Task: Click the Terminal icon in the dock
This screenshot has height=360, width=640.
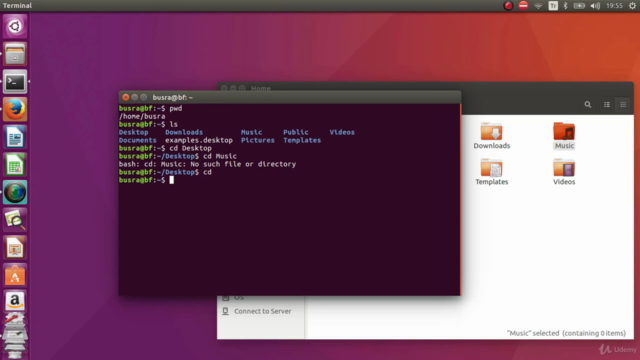Action: pos(15,82)
